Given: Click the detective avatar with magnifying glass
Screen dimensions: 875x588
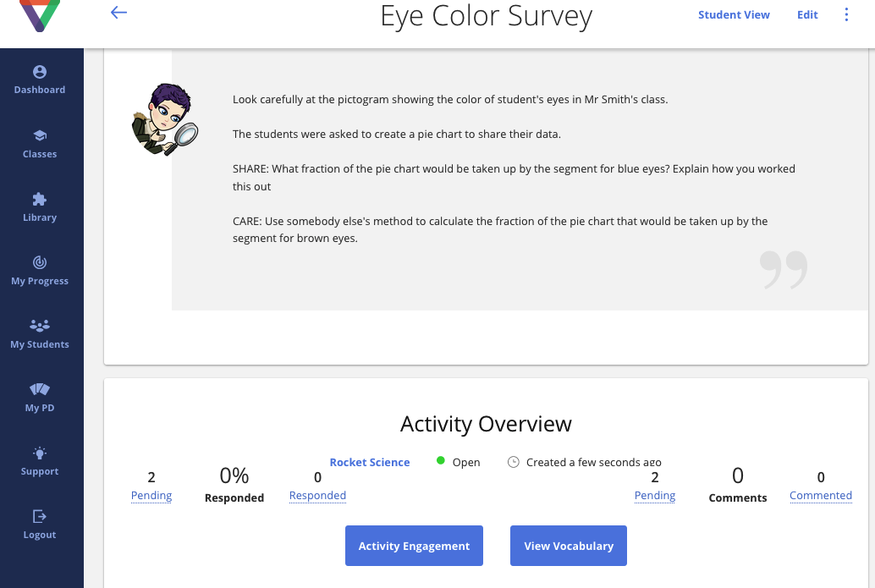Looking at the screenshot, I should (x=163, y=120).
